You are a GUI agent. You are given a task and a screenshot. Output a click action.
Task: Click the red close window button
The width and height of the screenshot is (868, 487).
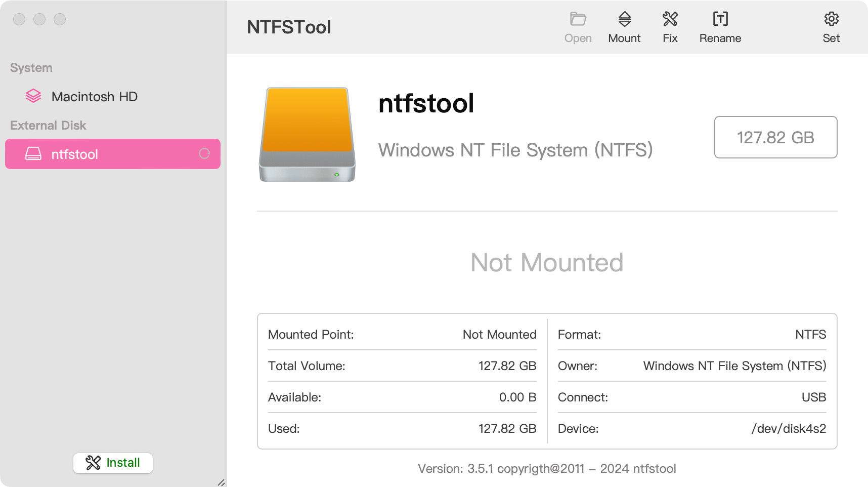[x=19, y=19]
